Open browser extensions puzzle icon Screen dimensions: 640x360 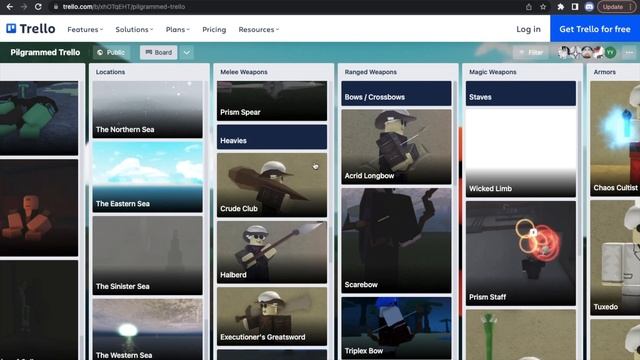point(560,7)
